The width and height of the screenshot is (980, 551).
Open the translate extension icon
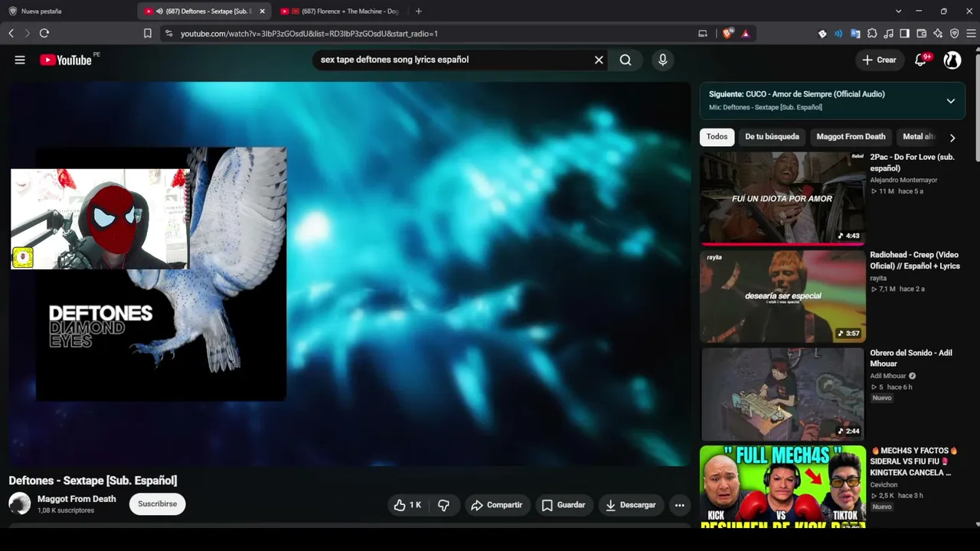(x=855, y=34)
